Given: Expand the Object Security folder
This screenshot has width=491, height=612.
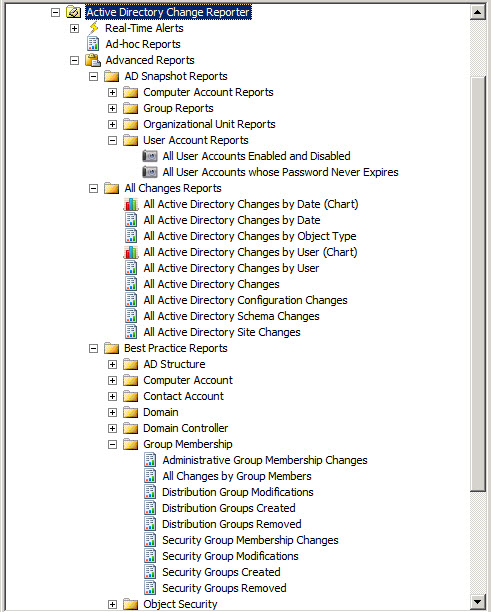Looking at the screenshot, I should pyautogui.click(x=112, y=605).
